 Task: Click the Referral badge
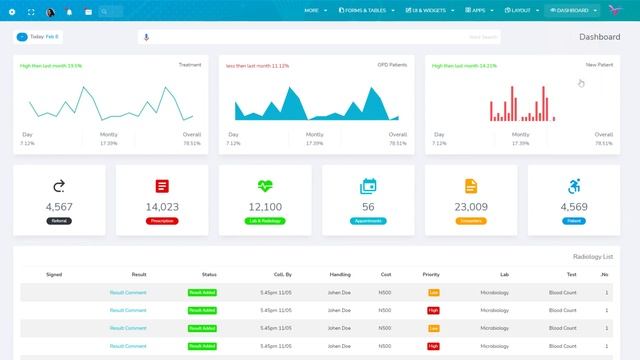point(59,221)
